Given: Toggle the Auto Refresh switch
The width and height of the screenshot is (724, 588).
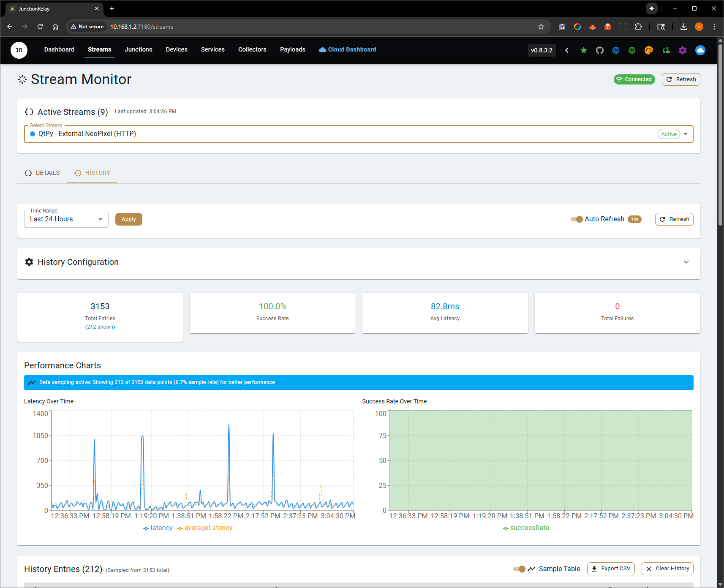Looking at the screenshot, I should (577, 219).
